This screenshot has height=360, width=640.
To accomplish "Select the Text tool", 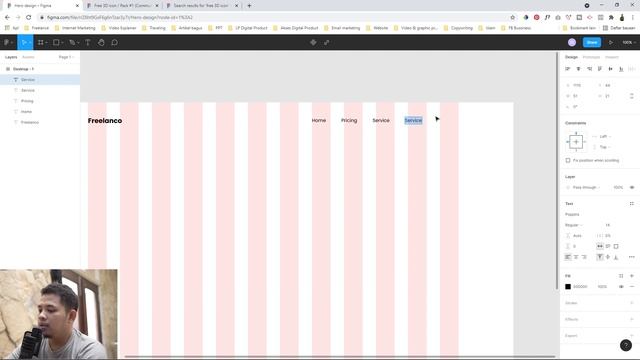I will (x=87, y=42).
